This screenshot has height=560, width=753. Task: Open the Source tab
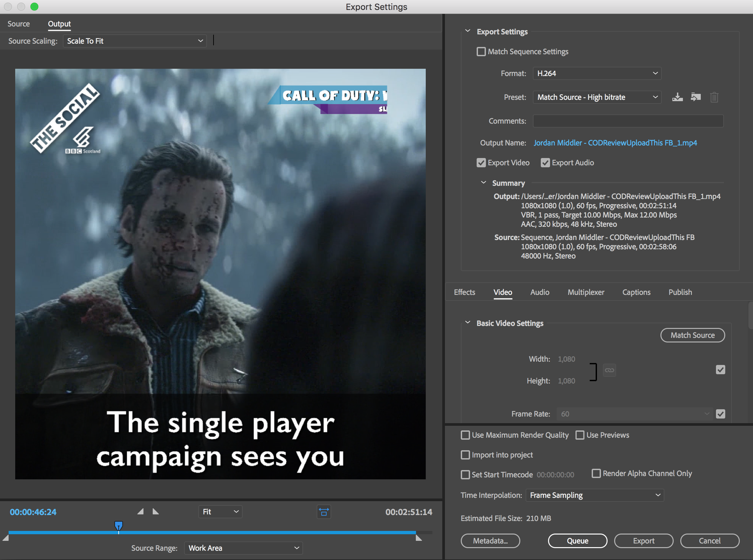click(x=19, y=24)
